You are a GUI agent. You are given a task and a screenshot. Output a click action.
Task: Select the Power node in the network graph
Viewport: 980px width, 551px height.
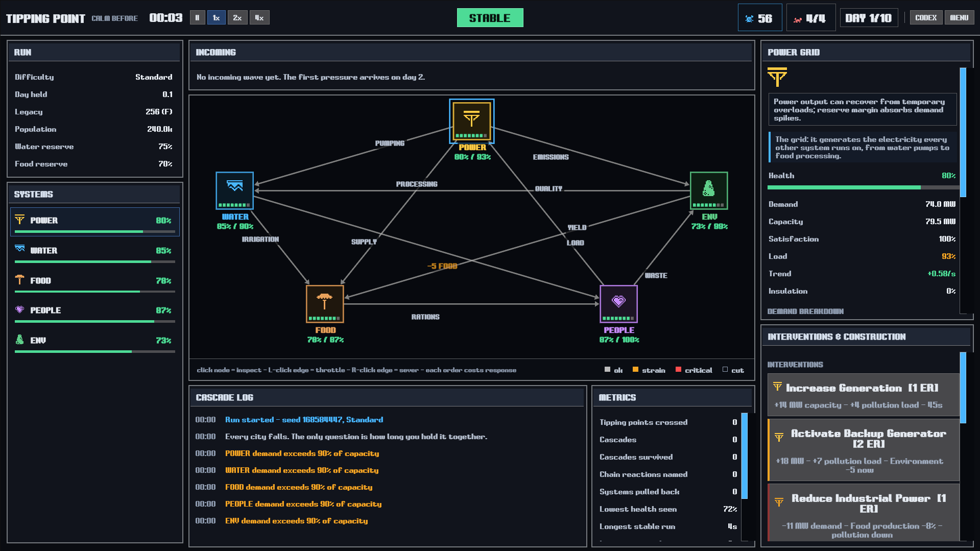(x=471, y=121)
